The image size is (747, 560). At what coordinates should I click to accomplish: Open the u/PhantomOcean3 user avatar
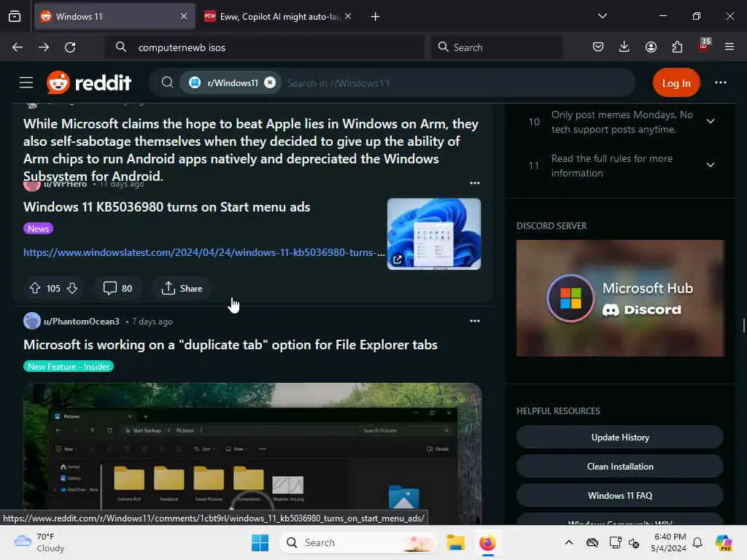tap(32, 321)
